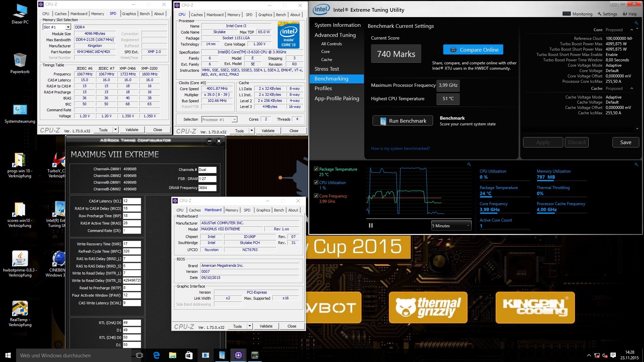
Task: Open Action Center notification icon
Action: pyautogui.click(x=613, y=355)
